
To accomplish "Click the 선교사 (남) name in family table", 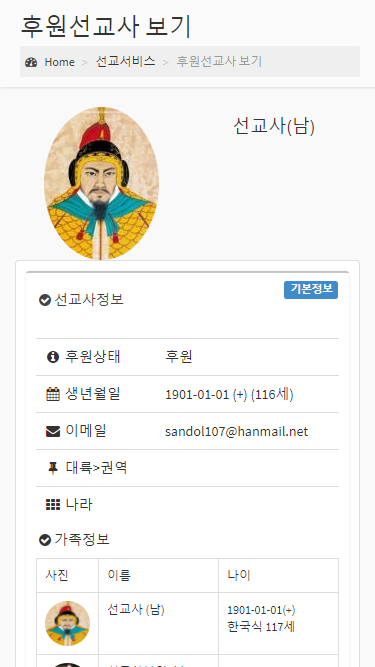I will (x=136, y=610).
